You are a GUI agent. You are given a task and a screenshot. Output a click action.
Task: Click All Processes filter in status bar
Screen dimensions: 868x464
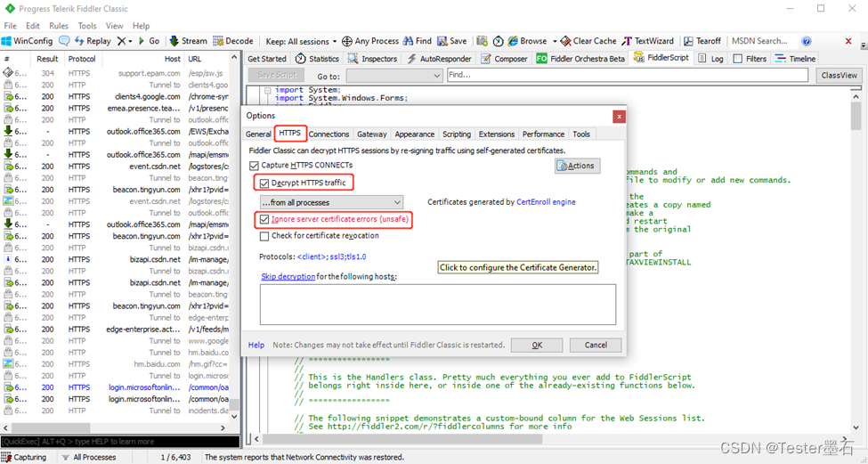(x=88, y=458)
